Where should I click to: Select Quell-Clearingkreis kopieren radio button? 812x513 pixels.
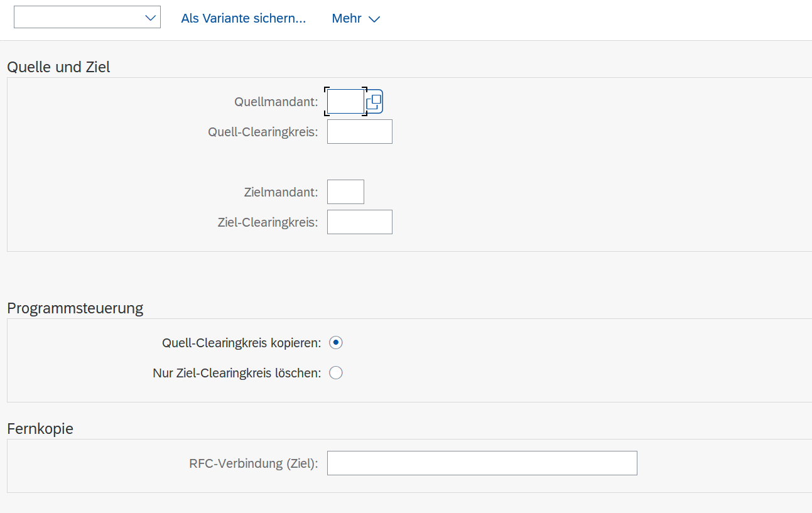[x=336, y=343]
